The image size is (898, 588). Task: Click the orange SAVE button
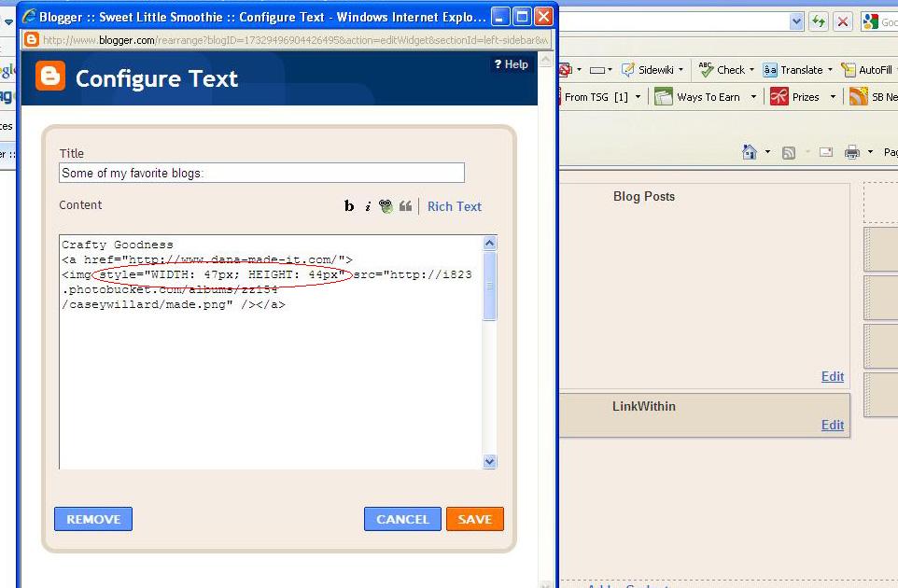click(475, 519)
